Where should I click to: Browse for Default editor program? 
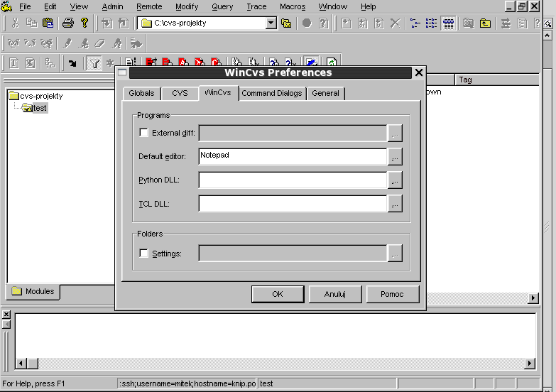click(395, 156)
